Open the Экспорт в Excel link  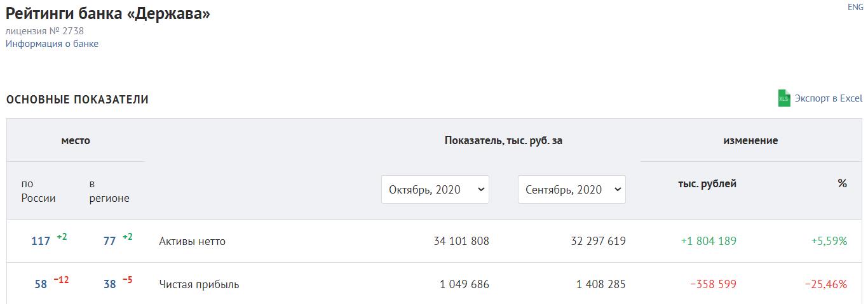[829, 98]
